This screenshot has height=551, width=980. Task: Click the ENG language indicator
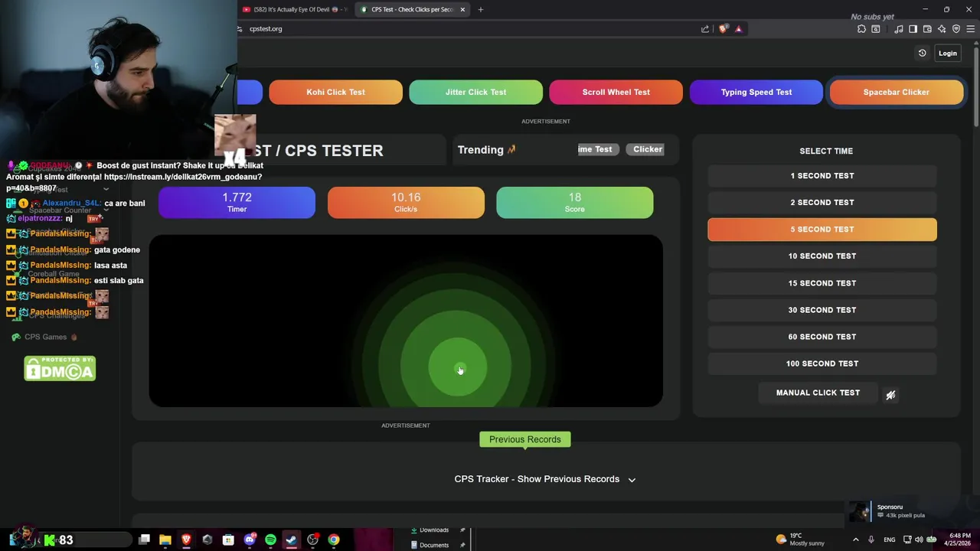pos(889,540)
